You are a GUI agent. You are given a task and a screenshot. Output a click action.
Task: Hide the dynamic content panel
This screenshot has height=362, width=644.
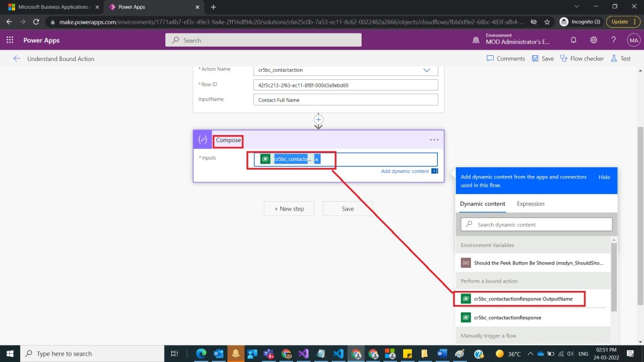tap(604, 177)
